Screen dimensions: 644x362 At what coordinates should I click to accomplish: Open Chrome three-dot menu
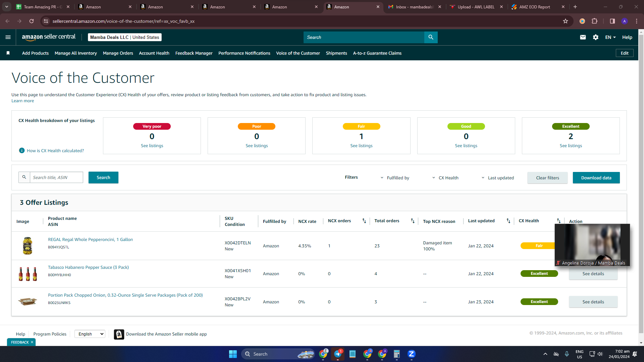point(637,21)
